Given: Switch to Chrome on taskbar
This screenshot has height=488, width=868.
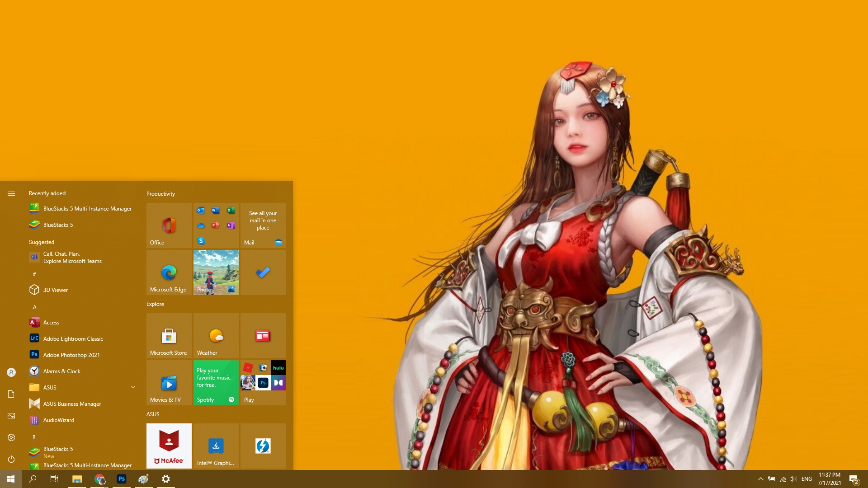Looking at the screenshot, I should point(99,479).
